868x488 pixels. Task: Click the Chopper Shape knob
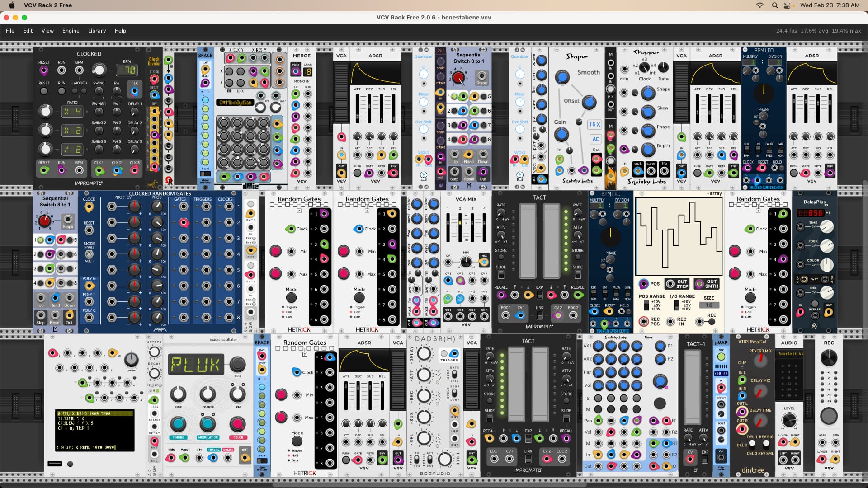pos(648,93)
